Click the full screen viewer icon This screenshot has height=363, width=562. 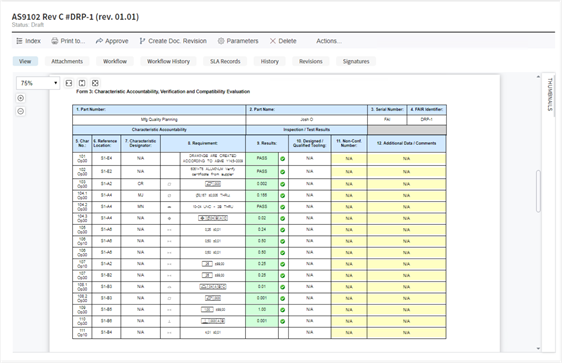[95, 83]
